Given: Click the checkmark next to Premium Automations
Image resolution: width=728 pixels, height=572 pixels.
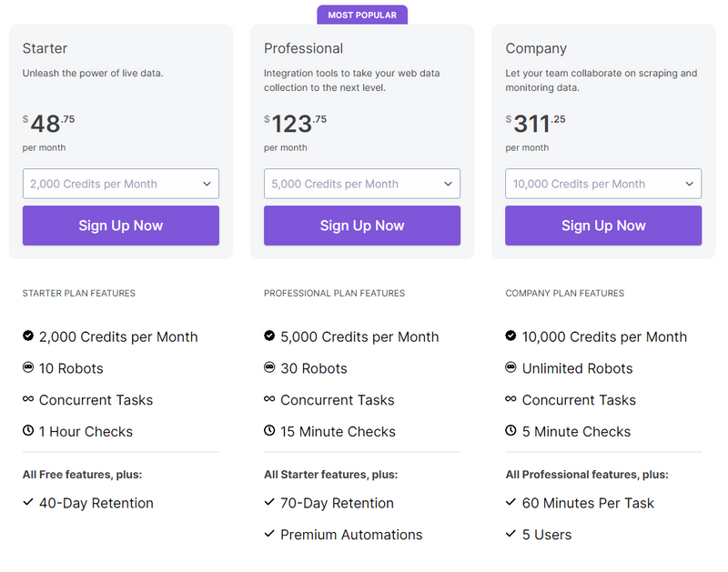Looking at the screenshot, I should point(269,534).
